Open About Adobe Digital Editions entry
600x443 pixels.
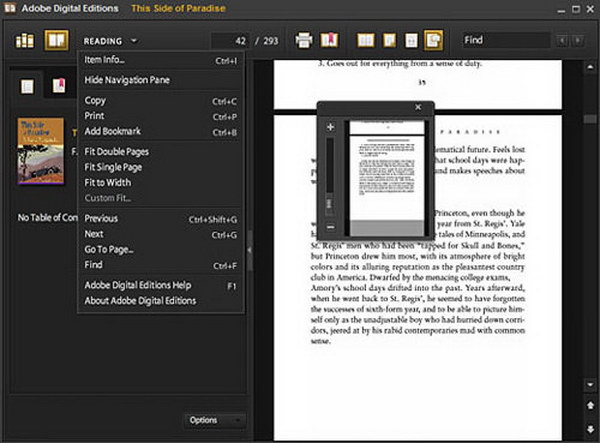tap(161, 301)
